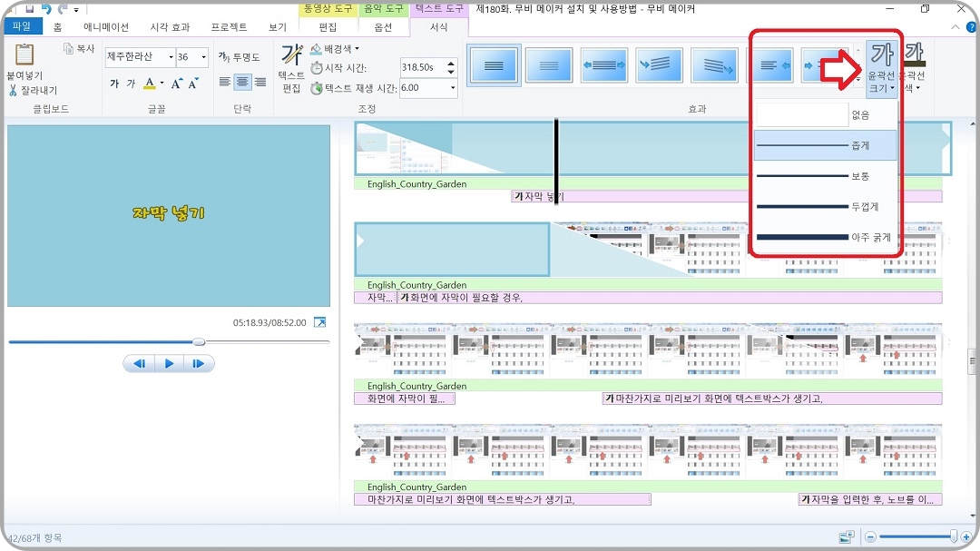Choose 아주 굵게 (very thick) outline size
Viewport: 980px width, 551px height.
tap(825, 237)
